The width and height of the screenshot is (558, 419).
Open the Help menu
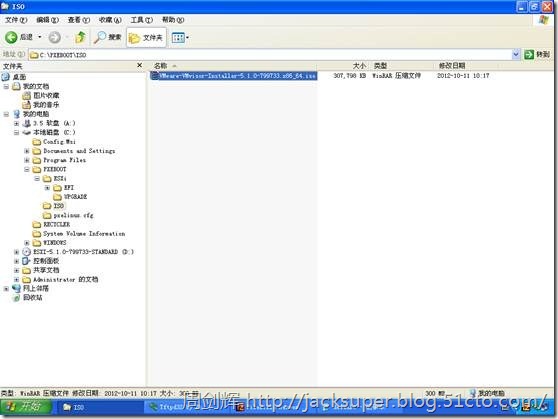pos(173,20)
